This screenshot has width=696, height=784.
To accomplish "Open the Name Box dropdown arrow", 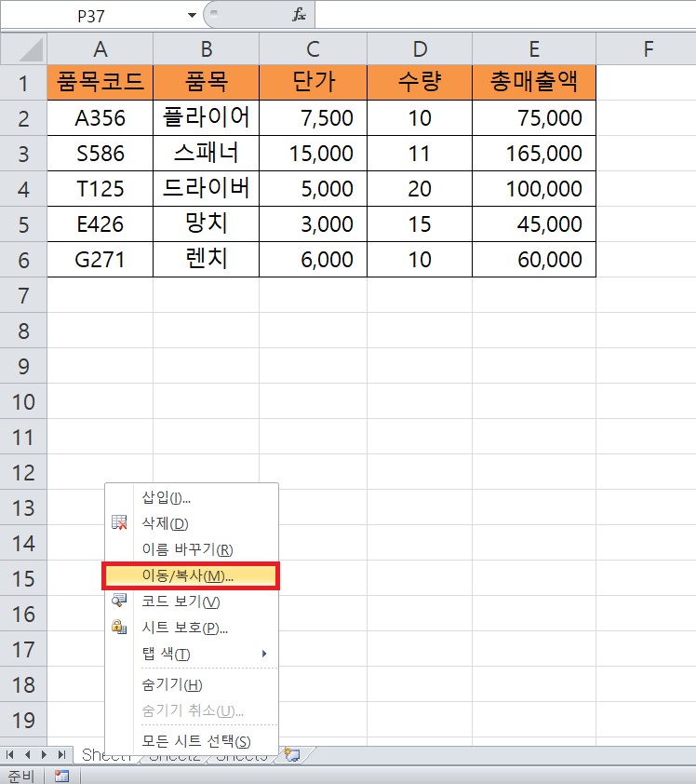I will (192, 16).
